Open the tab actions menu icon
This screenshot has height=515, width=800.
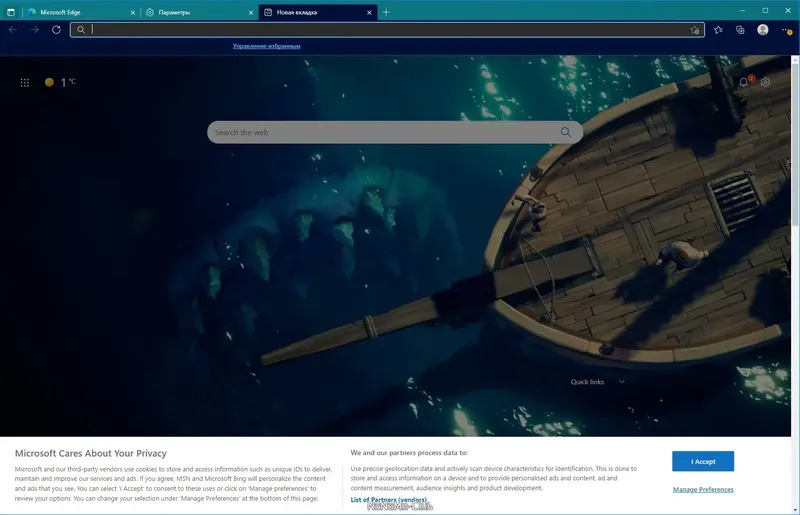click(x=11, y=12)
